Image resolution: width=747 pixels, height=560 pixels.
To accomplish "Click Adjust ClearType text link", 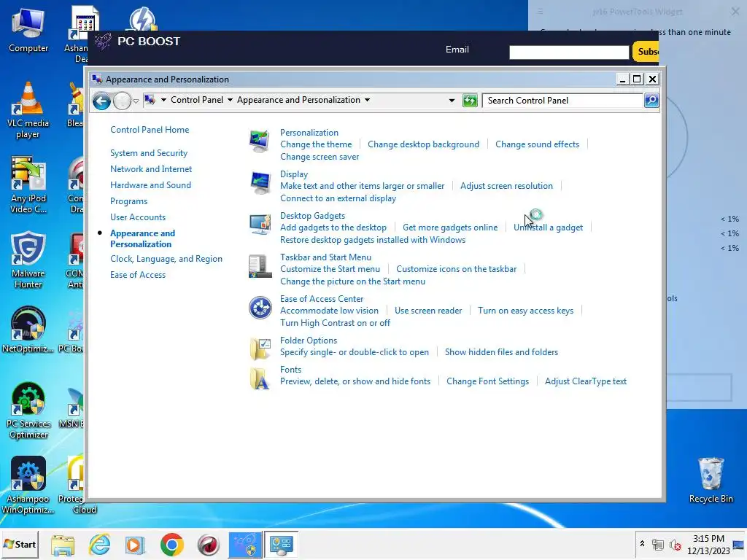I will pyautogui.click(x=586, y=381).
